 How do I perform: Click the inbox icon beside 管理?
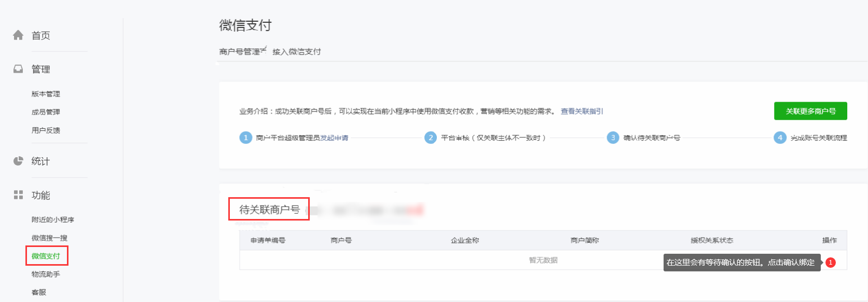pyautogui.click(x=18, y=69)
